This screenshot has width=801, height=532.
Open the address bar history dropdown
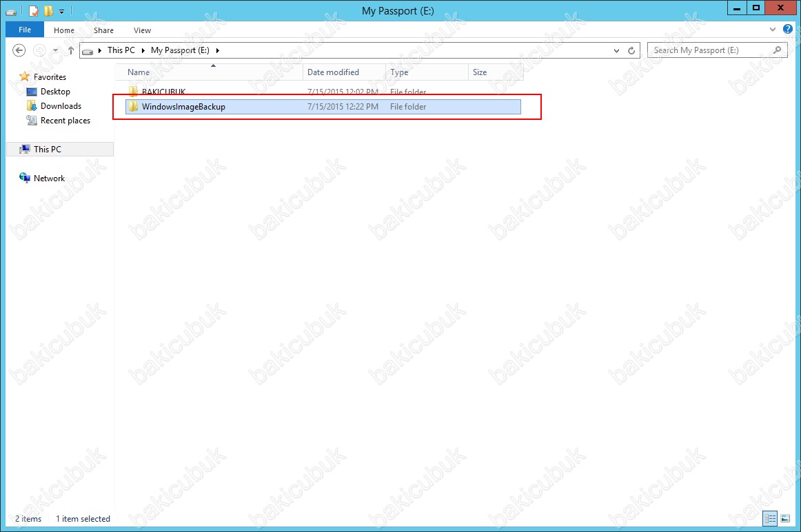tap(616, 50)
